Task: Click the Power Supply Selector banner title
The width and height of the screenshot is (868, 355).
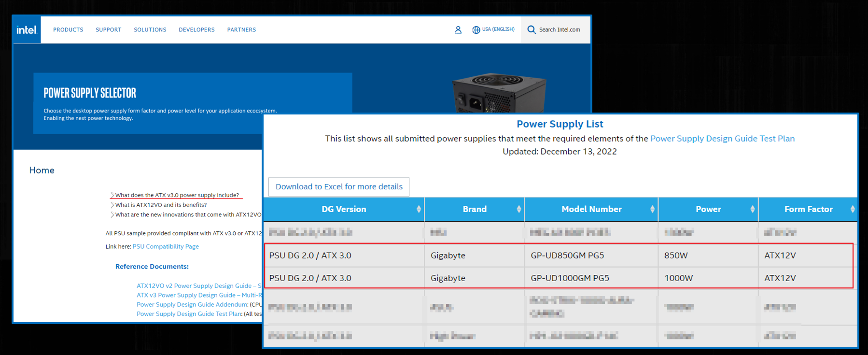Action: (x=90, y=93)
